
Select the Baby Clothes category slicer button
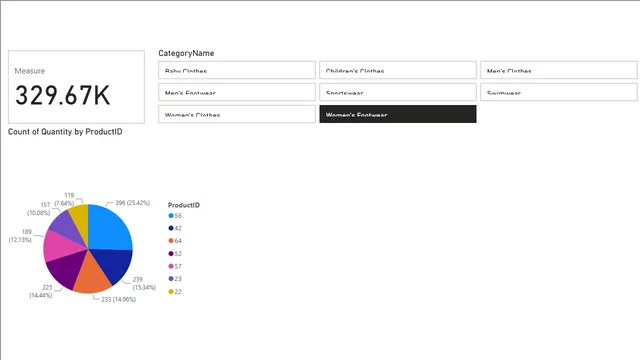tap(237, 70)
